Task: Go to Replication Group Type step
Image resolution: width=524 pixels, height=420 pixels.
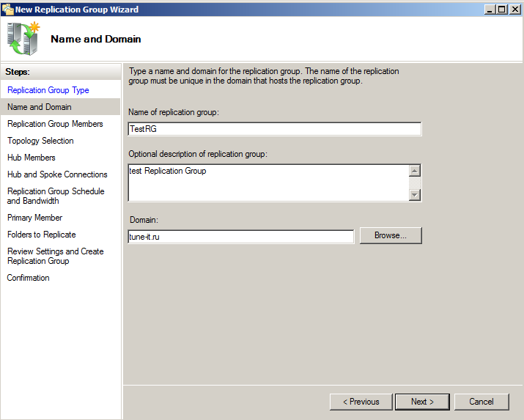Action: pyautogui.click(x=48, y=90)
